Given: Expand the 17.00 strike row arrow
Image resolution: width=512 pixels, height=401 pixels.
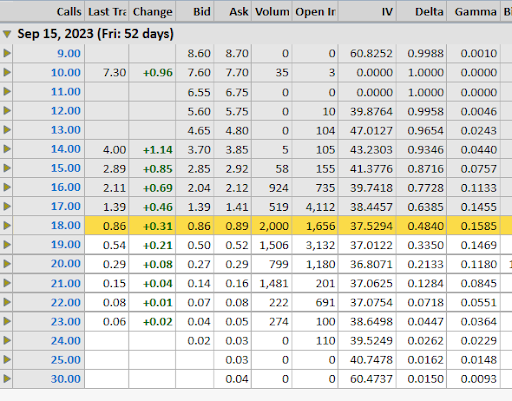Looking at the screenshot, I should pyautogui.click(x=7, y=206).
